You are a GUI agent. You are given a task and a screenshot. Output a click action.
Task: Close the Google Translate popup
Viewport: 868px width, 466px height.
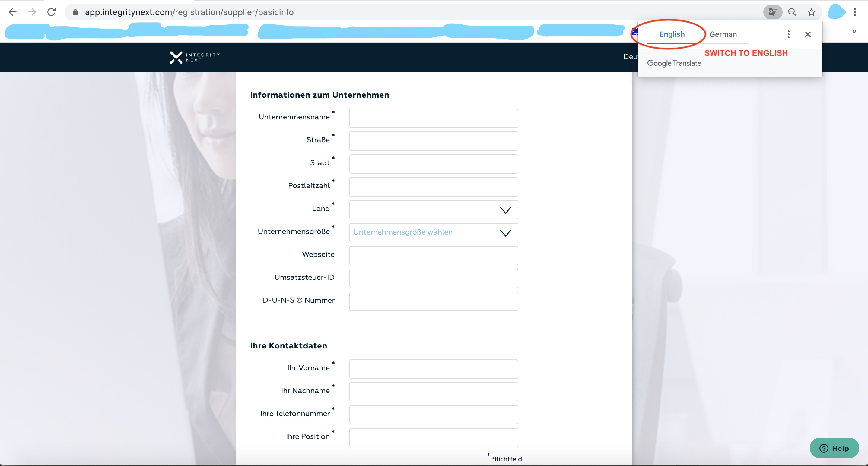pyautogui.click(x=808, y=34)
